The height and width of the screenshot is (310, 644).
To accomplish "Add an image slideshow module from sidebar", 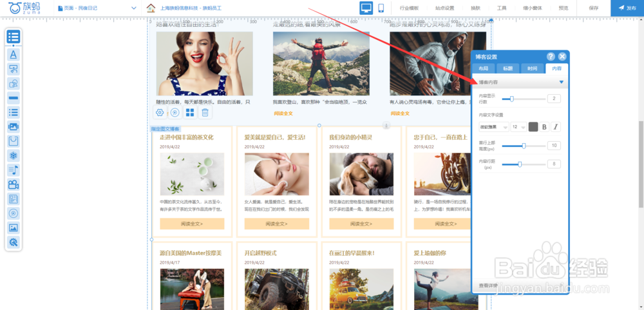I will pyautogui.click(x=13, y=126).
